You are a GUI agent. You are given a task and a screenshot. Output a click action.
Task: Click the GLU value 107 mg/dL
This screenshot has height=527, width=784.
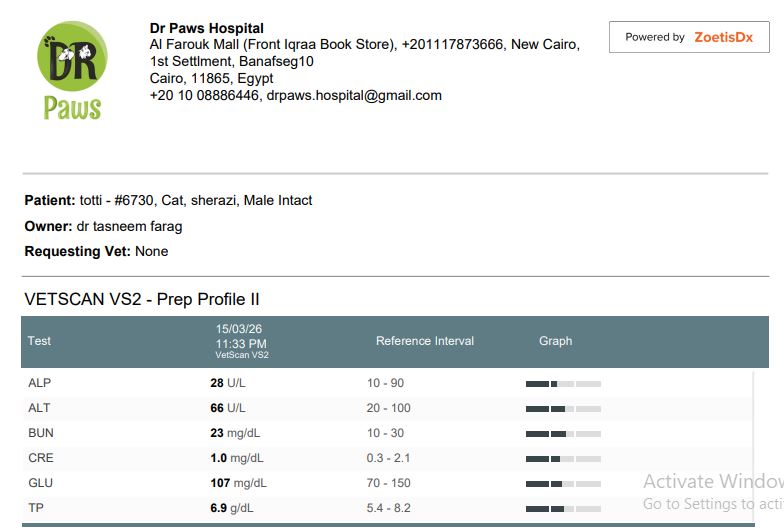point(236,483)
